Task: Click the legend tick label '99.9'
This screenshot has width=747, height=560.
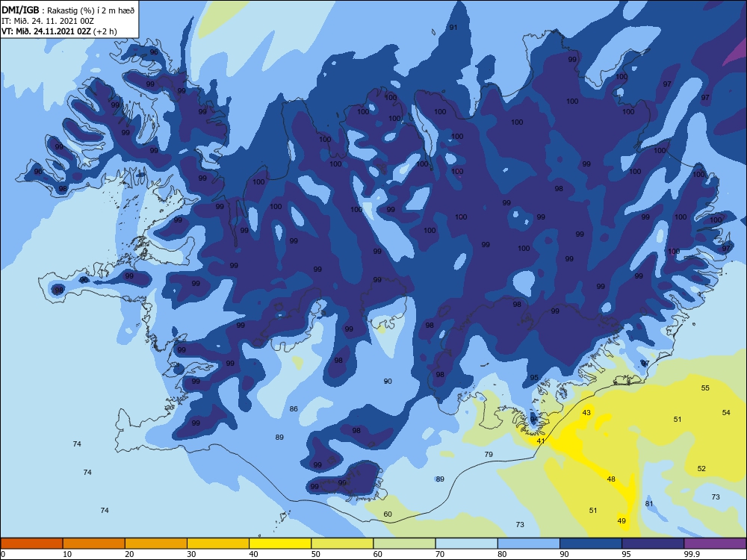Action: coord(691,554)
